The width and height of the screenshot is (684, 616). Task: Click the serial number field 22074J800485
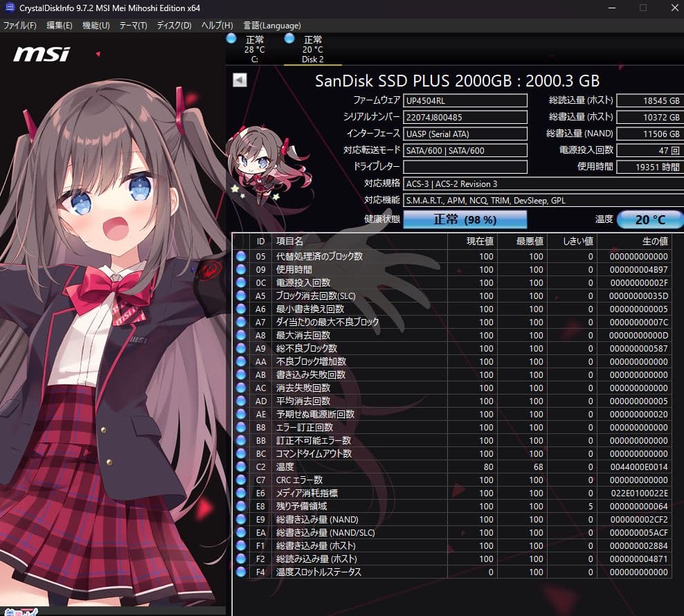(x=465, y=118)
